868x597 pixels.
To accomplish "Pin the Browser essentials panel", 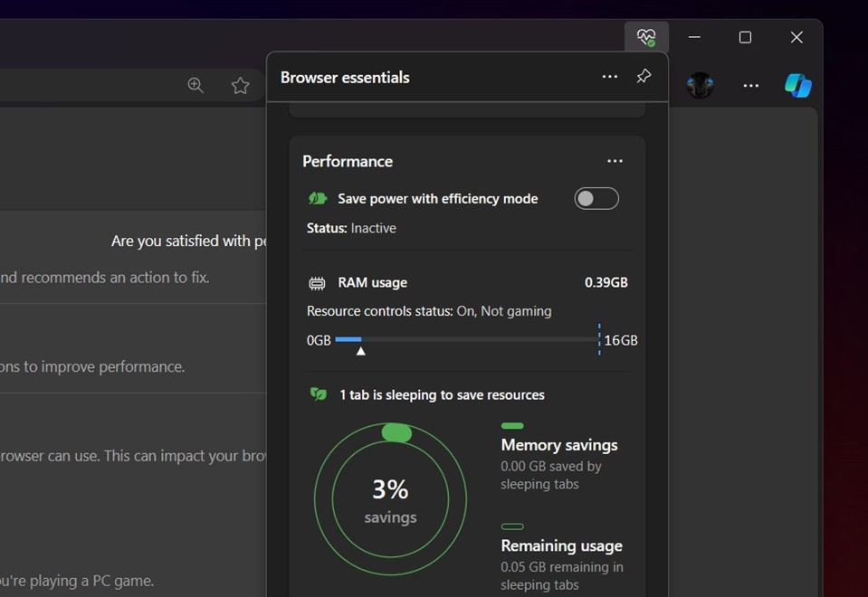I will pyautogui.click(x=644, y=76).
